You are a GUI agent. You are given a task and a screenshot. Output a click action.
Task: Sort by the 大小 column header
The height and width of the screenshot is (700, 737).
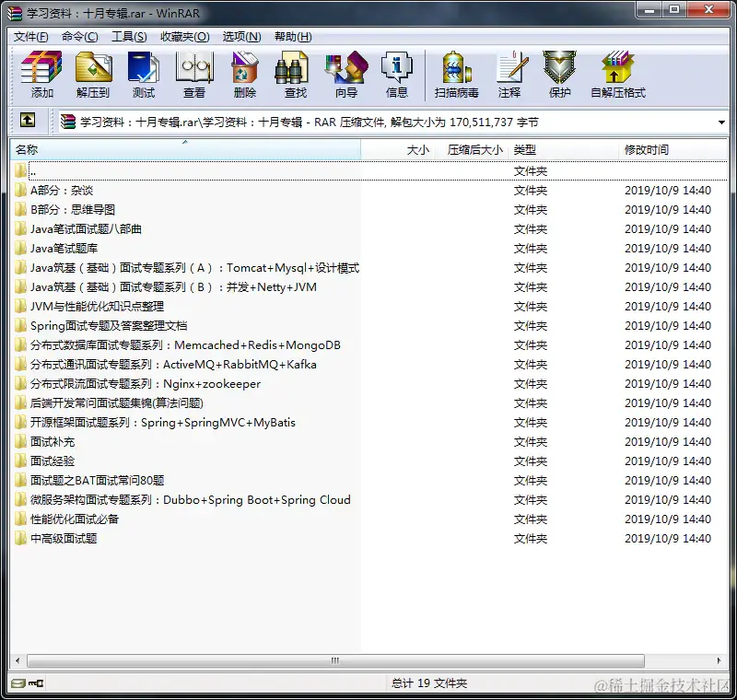tap(397, 150)
